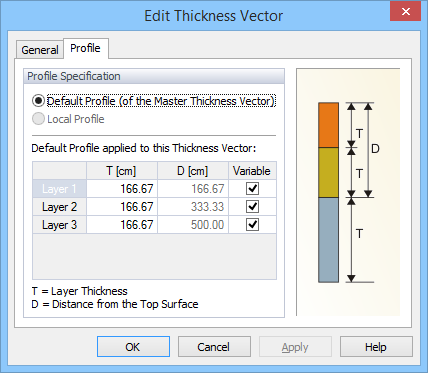Open Help for this dialog
Screen dimensions: 428x373
point(376,347)
